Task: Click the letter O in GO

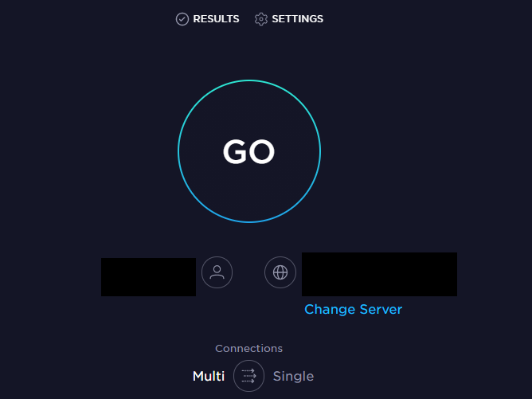Action: click(262, 151)
